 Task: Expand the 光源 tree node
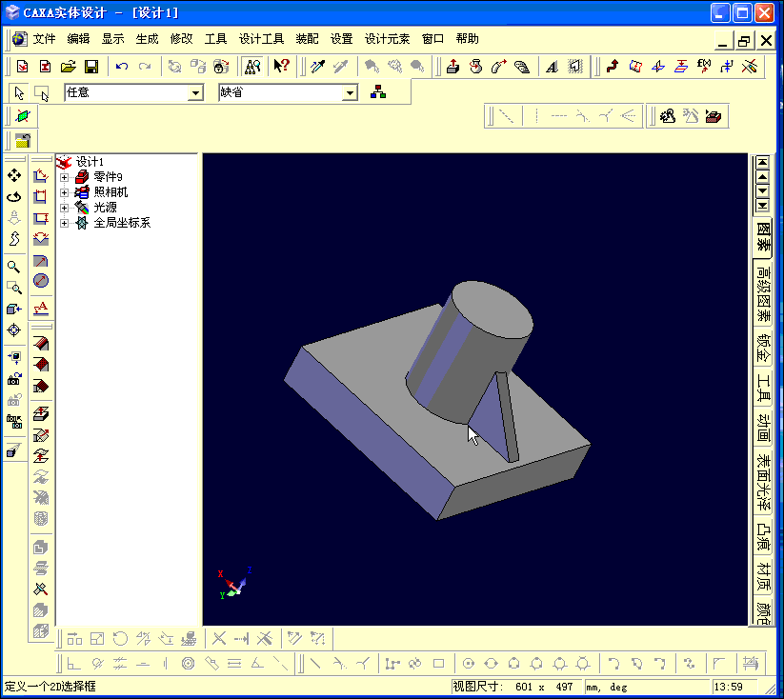tap(64, 208)
